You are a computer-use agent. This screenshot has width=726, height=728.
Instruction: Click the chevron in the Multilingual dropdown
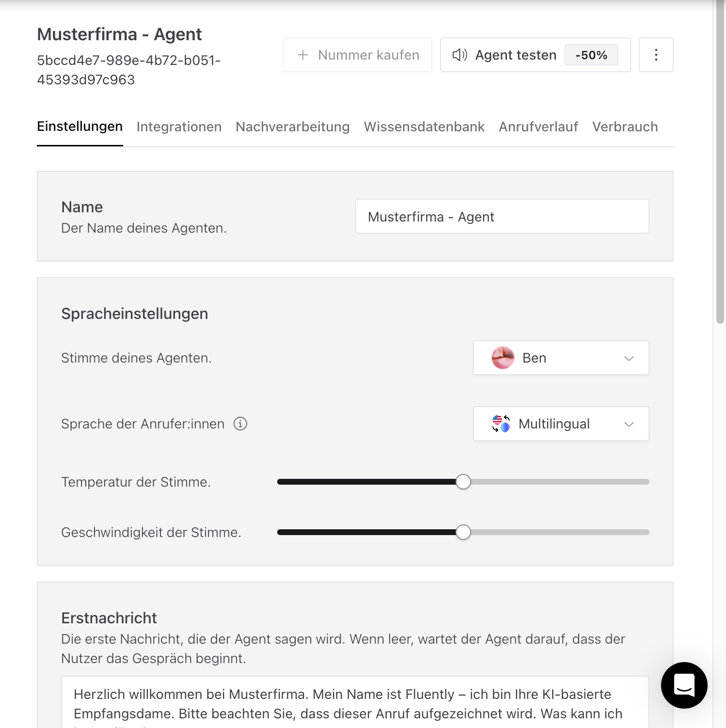[629, 424]
